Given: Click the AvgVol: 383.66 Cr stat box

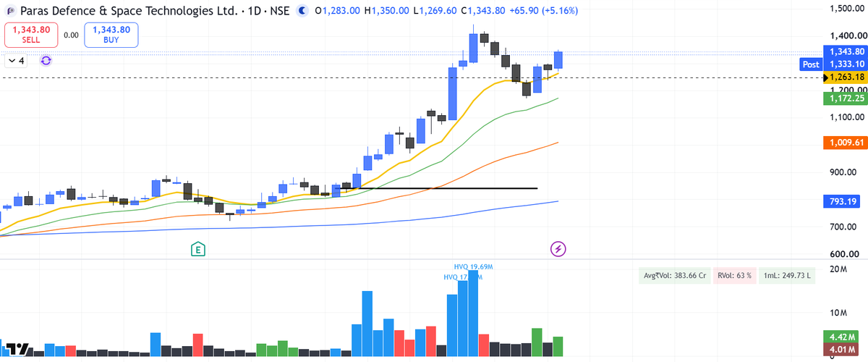Looking at the screenshot, I should point(676,276).
